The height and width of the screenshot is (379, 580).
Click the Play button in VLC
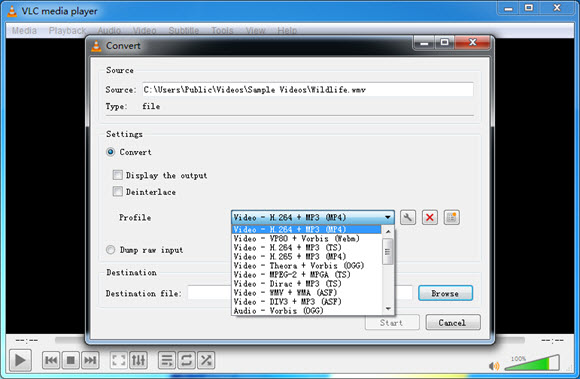point(20,360)
